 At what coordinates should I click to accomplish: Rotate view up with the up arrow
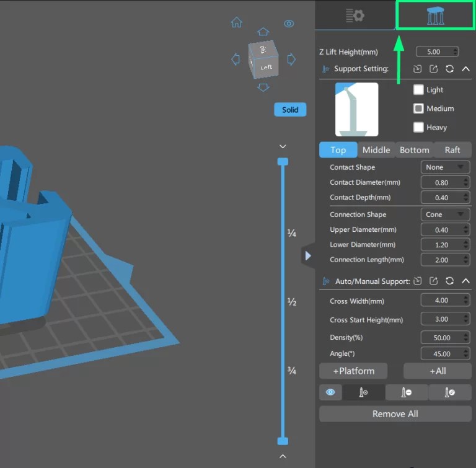[263, 32]
